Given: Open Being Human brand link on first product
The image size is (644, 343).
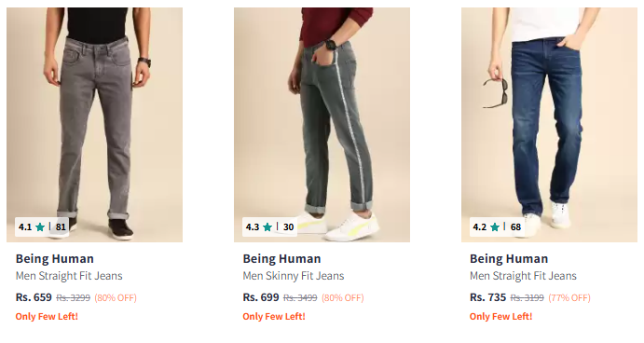Looking at the screenshot, I should tap(55, 259).
